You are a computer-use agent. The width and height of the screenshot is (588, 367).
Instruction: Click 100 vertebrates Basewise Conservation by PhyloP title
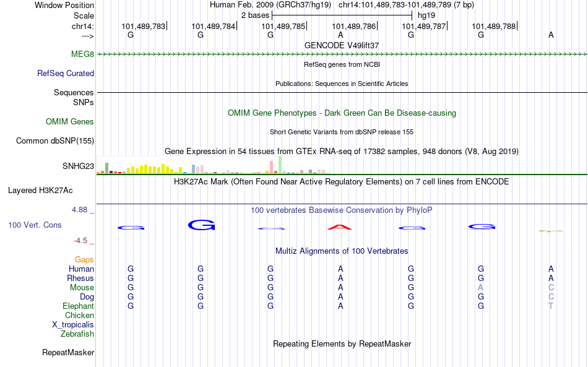coord(342,210)
